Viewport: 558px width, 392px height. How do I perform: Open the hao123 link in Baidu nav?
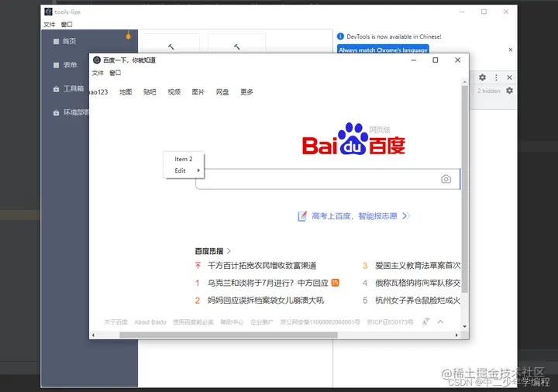[98, 92]
